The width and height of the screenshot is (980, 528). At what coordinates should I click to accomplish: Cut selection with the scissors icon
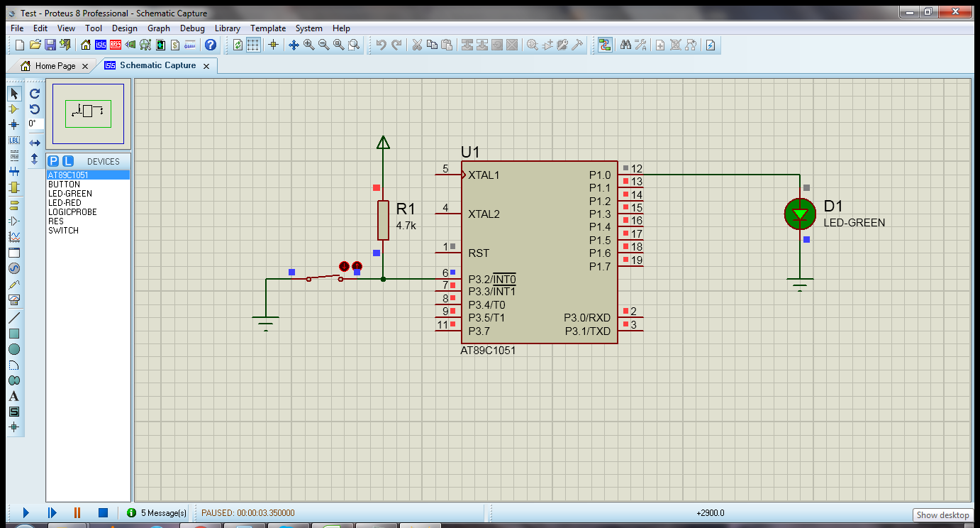pos(417,45)
